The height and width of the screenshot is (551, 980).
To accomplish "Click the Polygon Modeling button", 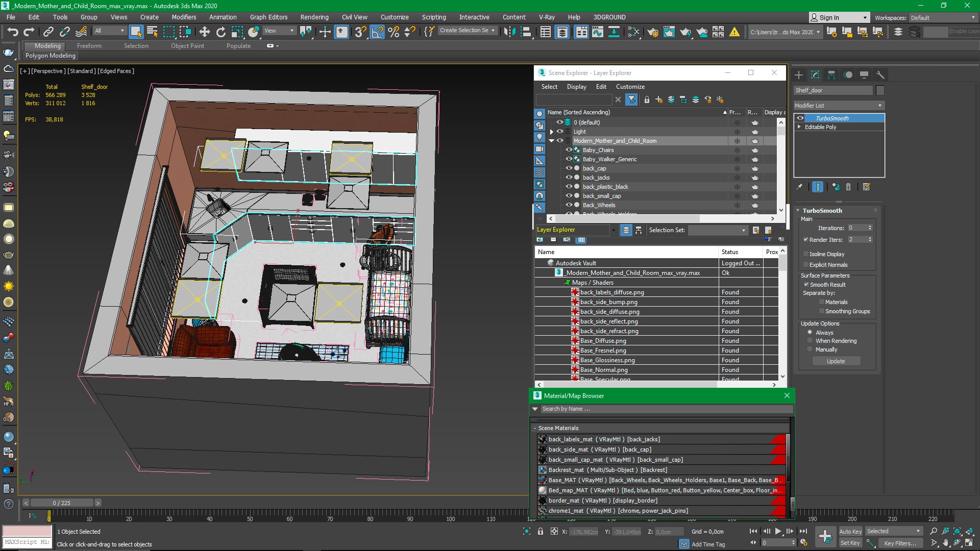I will click(x=51, y=56).
